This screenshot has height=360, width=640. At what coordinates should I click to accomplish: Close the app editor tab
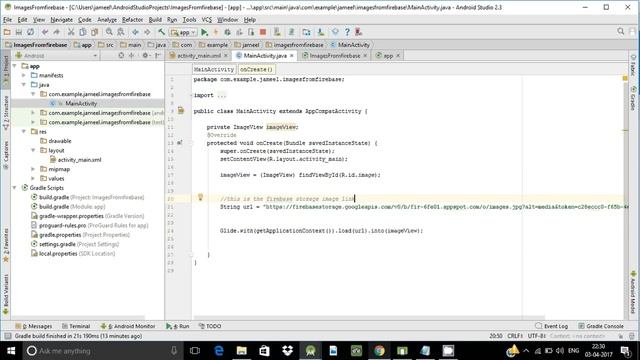point(398,56)
